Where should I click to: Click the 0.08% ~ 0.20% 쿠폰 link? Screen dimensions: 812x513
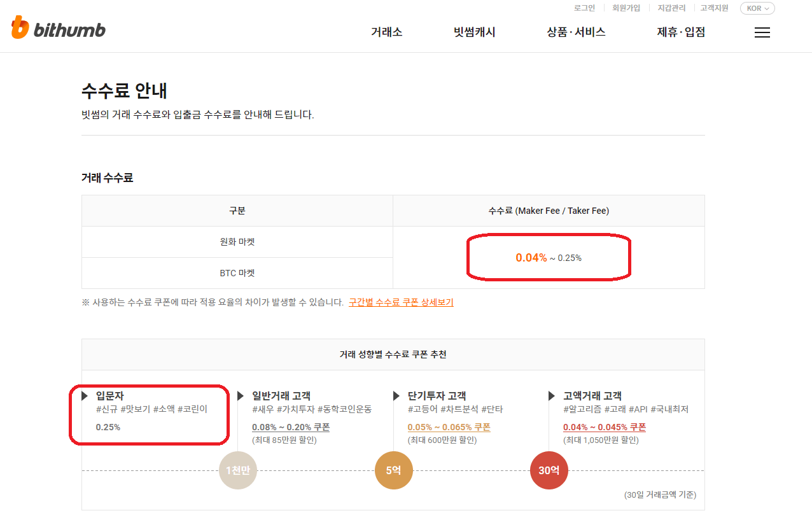[x=291, y=428]
